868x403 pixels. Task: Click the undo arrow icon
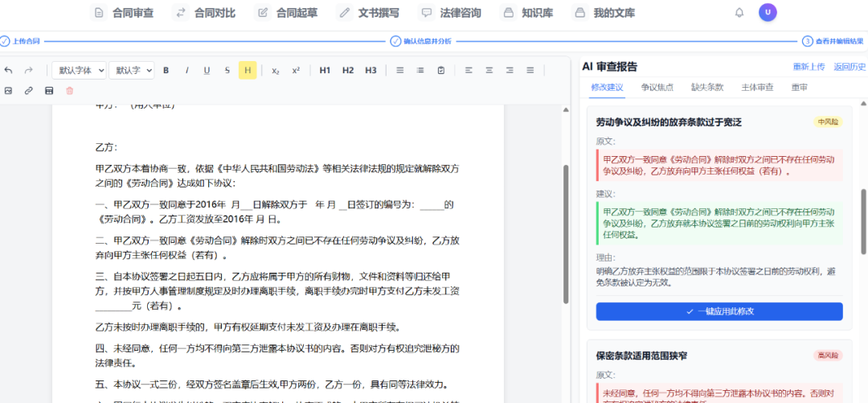coord(9,70)
